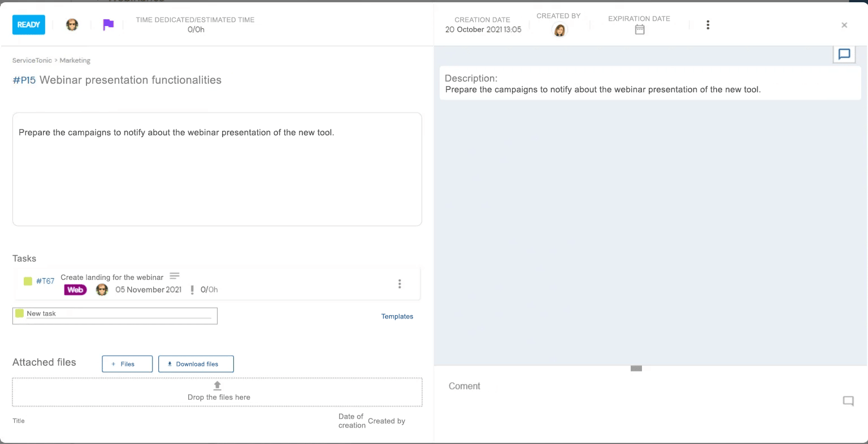Click the yellow-green status square of task T67
This screenshot has width=868, height=444.
[x=28, y=281]
